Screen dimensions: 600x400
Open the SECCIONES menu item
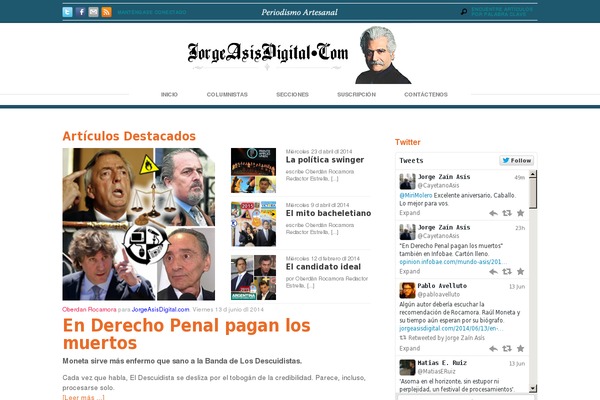(292, 95)
